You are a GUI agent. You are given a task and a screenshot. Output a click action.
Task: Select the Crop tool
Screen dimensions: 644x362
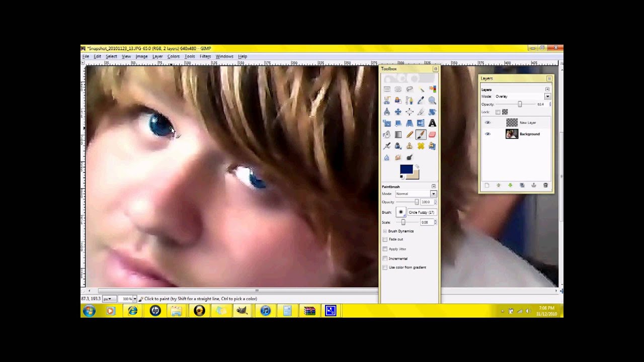[421, 112]
